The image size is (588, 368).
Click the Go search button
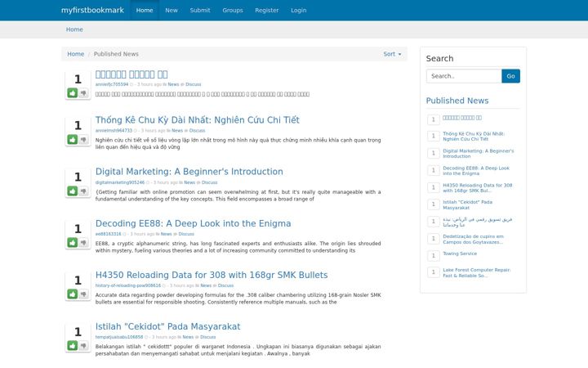(x=510, y=76)
